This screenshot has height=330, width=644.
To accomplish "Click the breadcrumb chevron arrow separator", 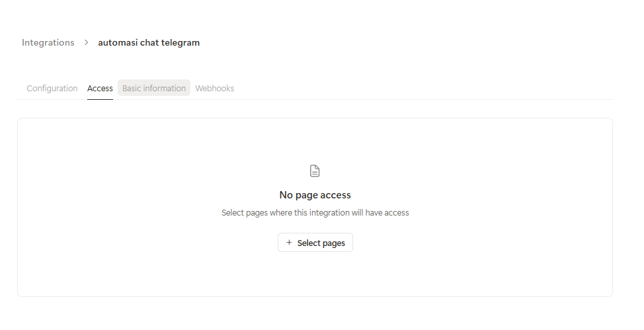I will tap(86, 43).
